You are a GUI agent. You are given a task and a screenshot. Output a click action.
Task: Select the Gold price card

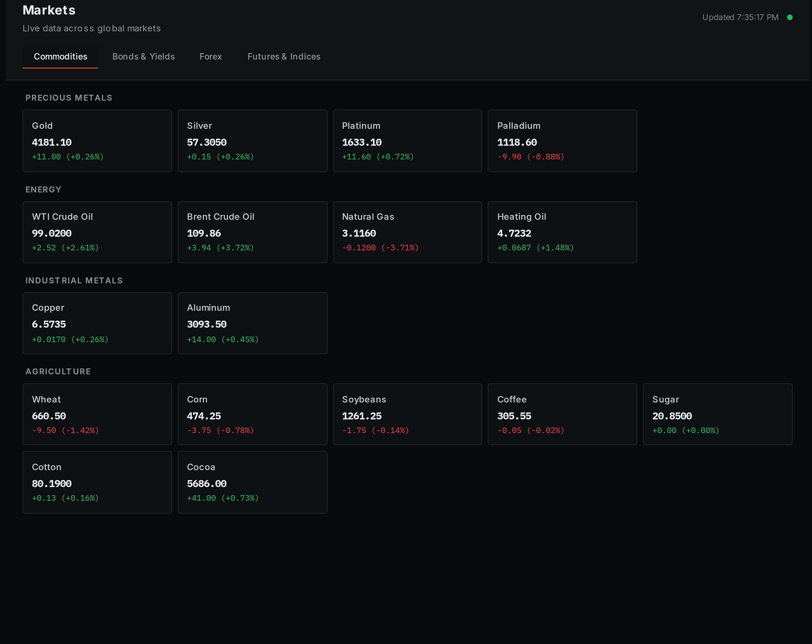tap(97, 141)
